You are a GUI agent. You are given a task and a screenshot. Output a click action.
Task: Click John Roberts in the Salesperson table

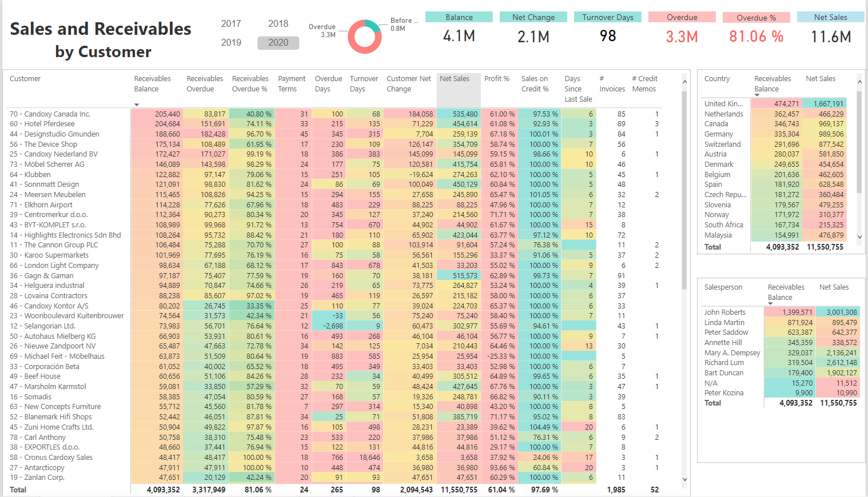point(724,312)
